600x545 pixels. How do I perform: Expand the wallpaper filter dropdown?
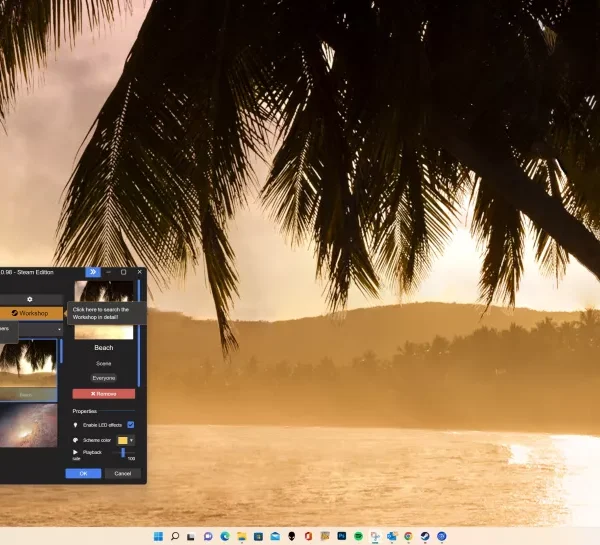tap(58, 328)
